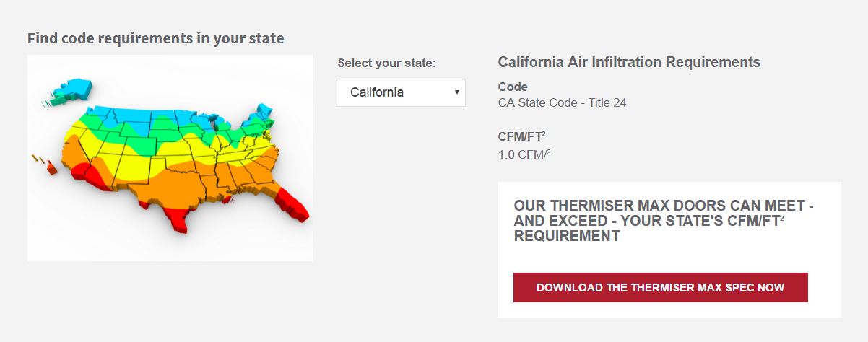
Task: Open the California state dropdown
Action: coord(401,92)
